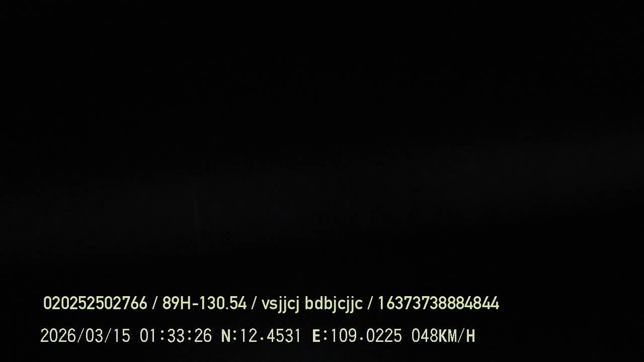The image size is (644, 362).
Task: Click the word bdbjcjjc in overlay
Action: click(334, 304)
